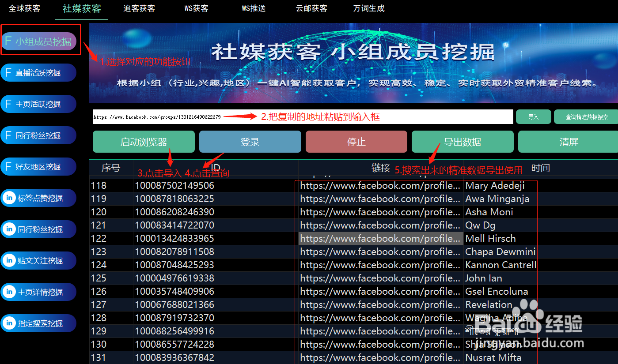Image resolution: width=618 pixels, height=364 pixels.
Task: Open the 全球获客 tab
Action: pyautogui.click(x=25, y=8)
